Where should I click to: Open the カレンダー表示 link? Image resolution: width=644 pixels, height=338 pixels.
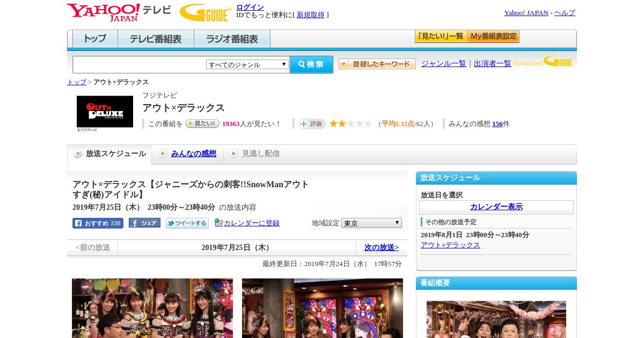tap(496, 207)
